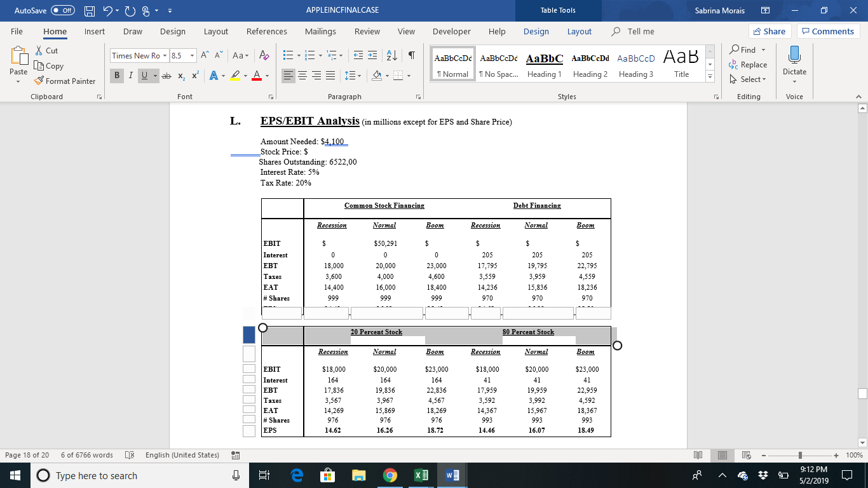Open the Comments button

(828, 31)
